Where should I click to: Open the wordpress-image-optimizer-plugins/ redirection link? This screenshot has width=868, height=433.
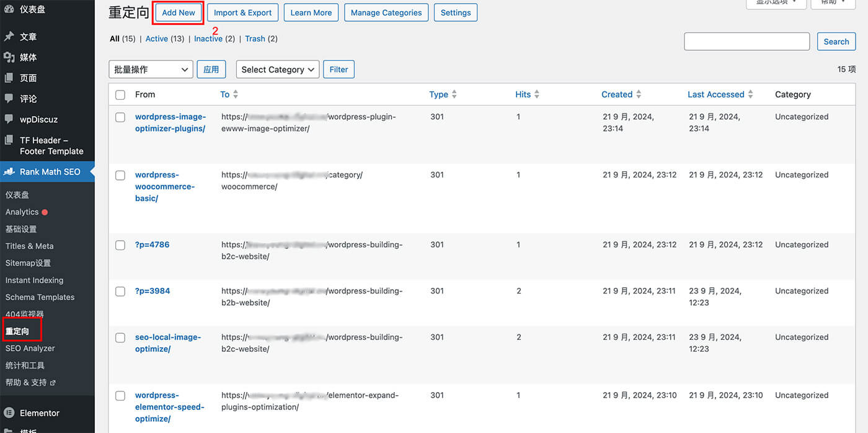[x=170, y=123]
